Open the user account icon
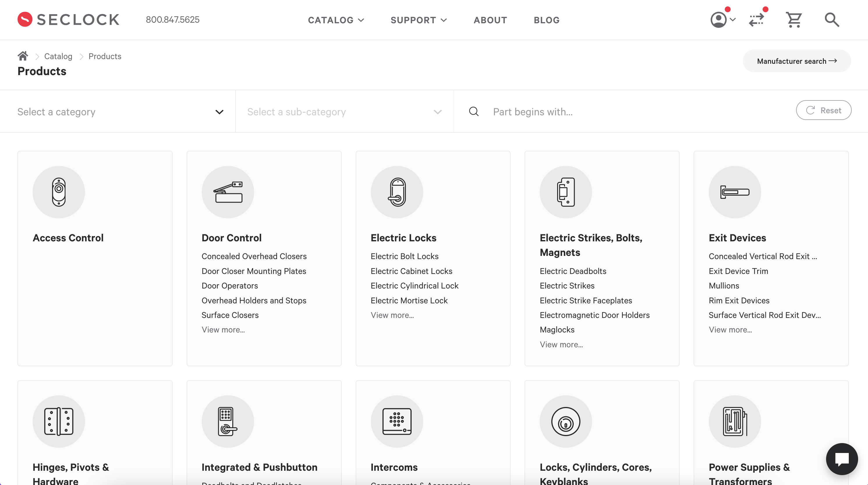 718,20
